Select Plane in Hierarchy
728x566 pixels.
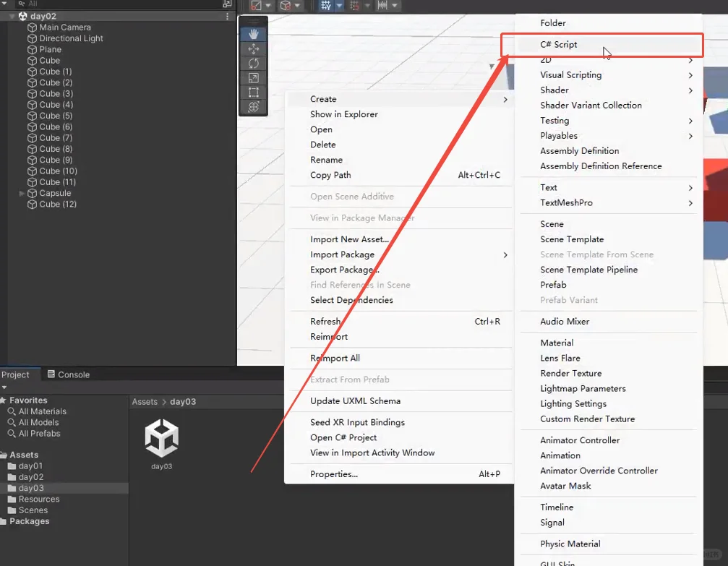pos(50,50)
